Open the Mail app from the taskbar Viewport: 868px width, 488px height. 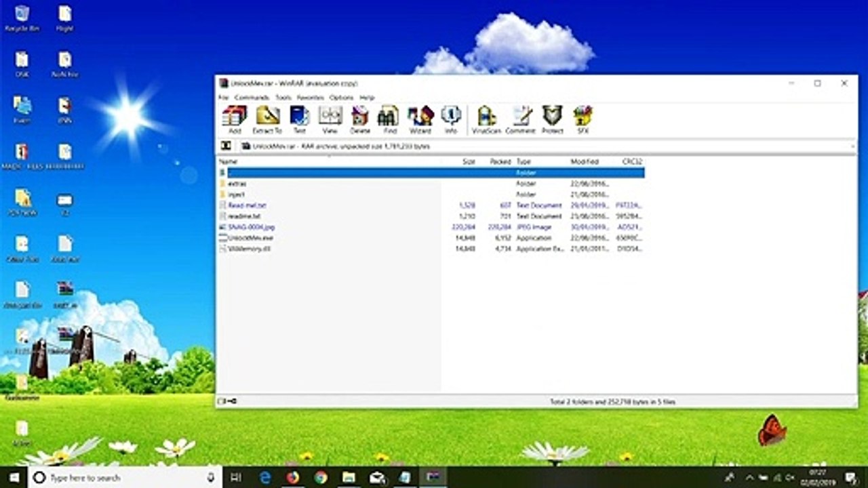(x=377, y=477)
